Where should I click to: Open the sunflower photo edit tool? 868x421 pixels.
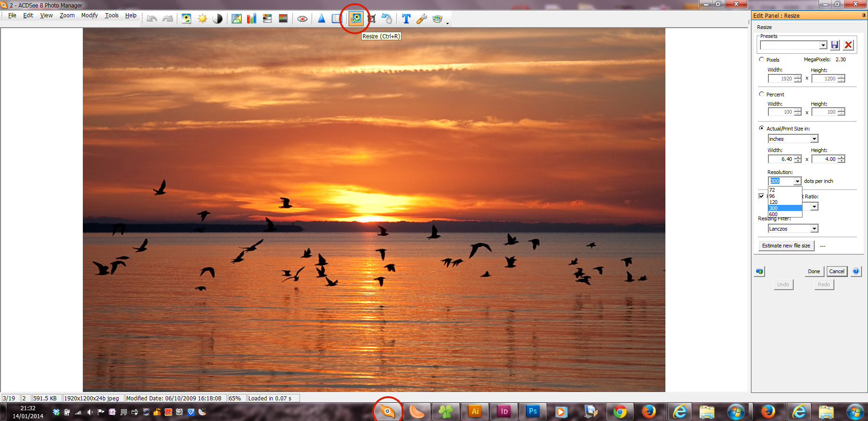(x=186, y=19)
